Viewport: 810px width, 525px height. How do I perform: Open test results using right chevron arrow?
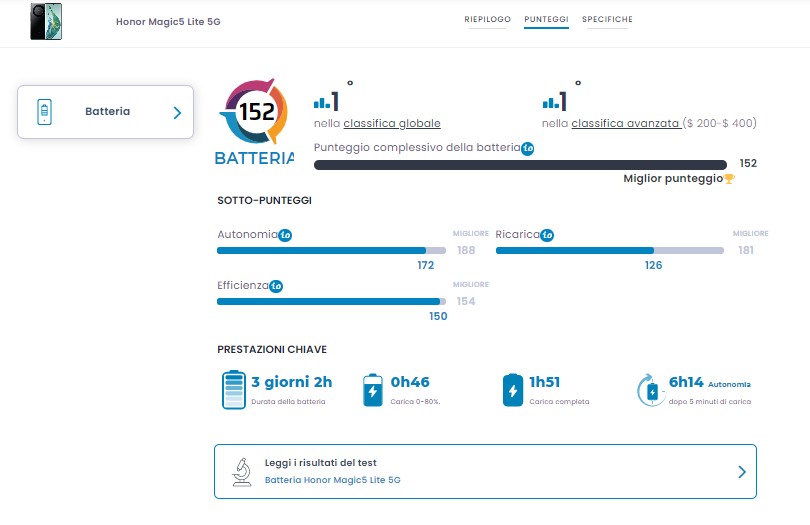(741, 472)
